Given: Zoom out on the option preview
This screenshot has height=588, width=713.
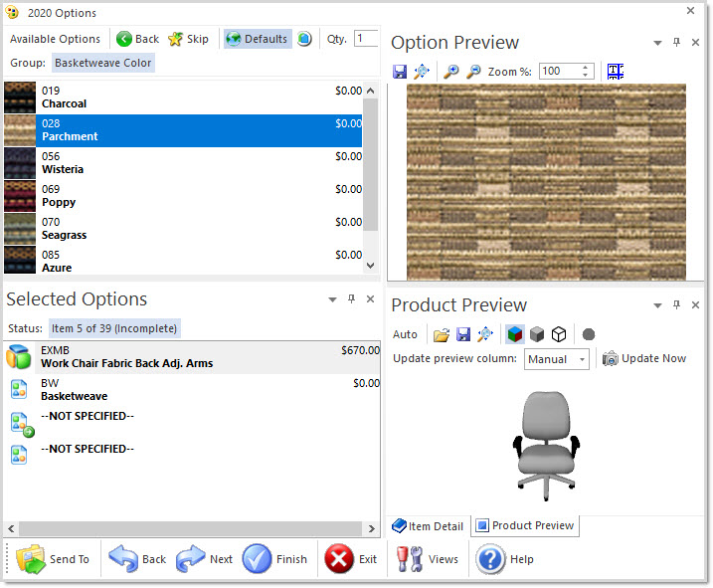Looking at the screenshot, I should tap(473, 72).
